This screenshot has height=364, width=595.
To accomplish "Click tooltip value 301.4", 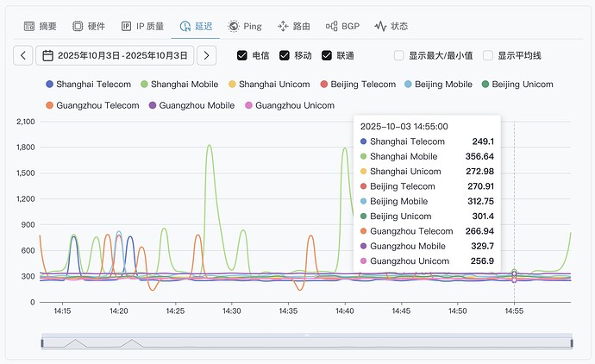I will pos(483,216).
